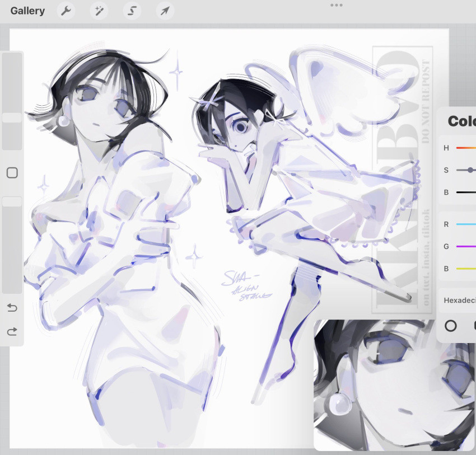Viewport: 476px width, 455px height.
Task: Return to the Gallery
Action: coord(27,11)
